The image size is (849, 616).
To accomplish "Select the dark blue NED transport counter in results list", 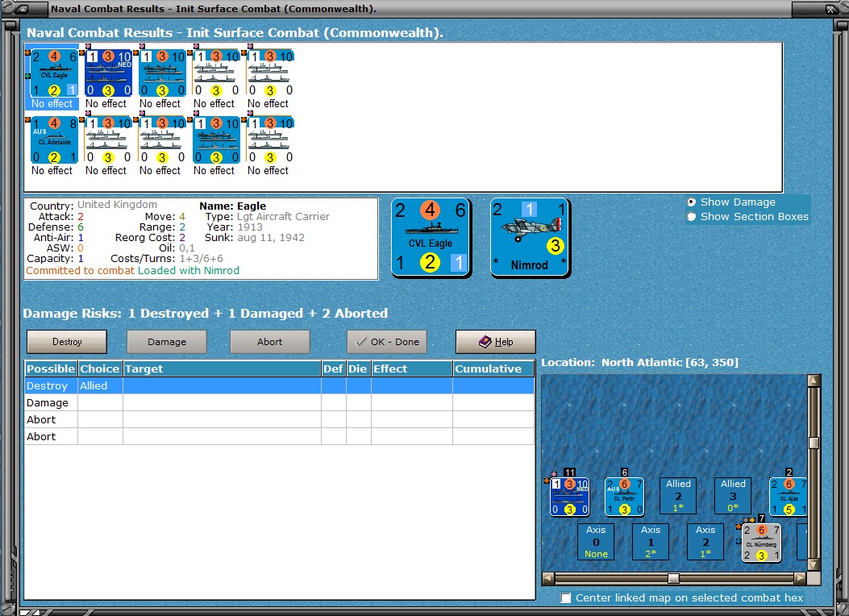I will pyautogui.click(x=108, y=73).
